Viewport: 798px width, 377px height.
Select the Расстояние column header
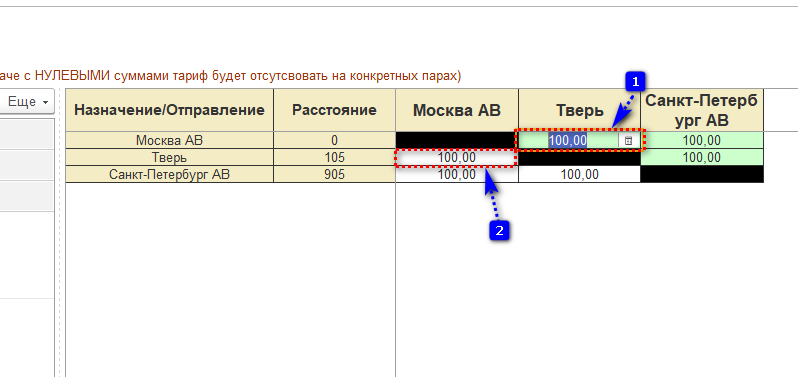(334, 110)
